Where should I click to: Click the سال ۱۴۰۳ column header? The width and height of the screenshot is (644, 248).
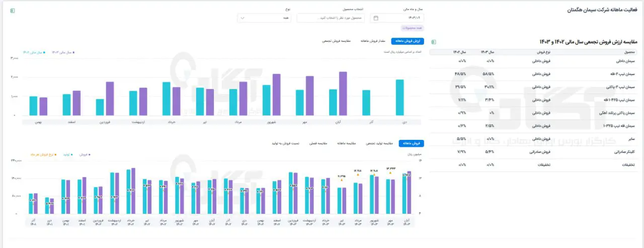[488, 52]
